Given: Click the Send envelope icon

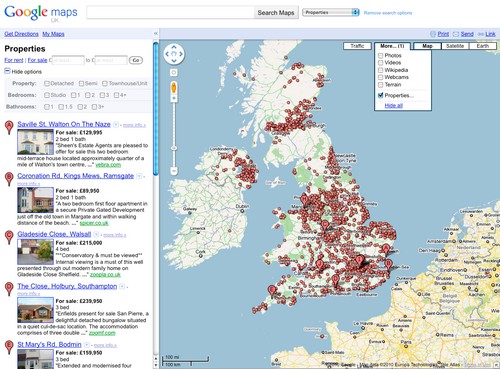Looking at the screenshot, I should click(x=456, y=34).
